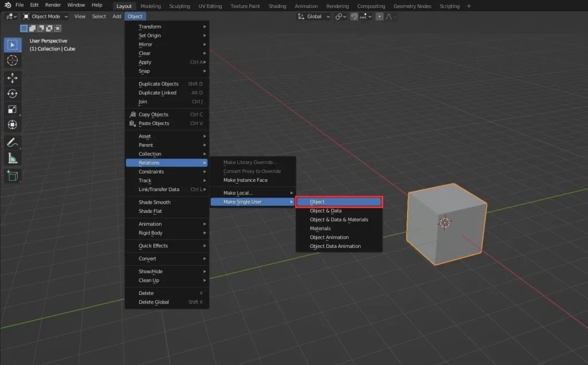Image resolution: width=588 pixels, height=365 pixels.
Task: Activate the Transform tool
Action: point(13,125)
